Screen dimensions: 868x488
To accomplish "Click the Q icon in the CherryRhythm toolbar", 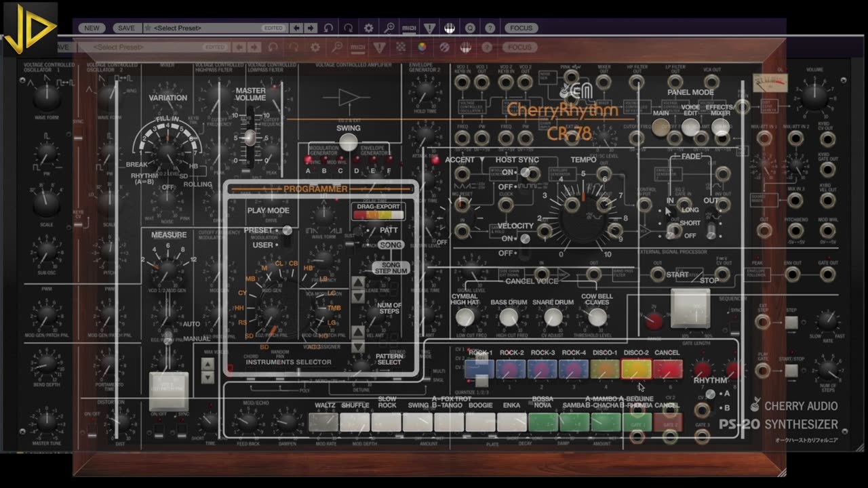I will coord(470,28).
